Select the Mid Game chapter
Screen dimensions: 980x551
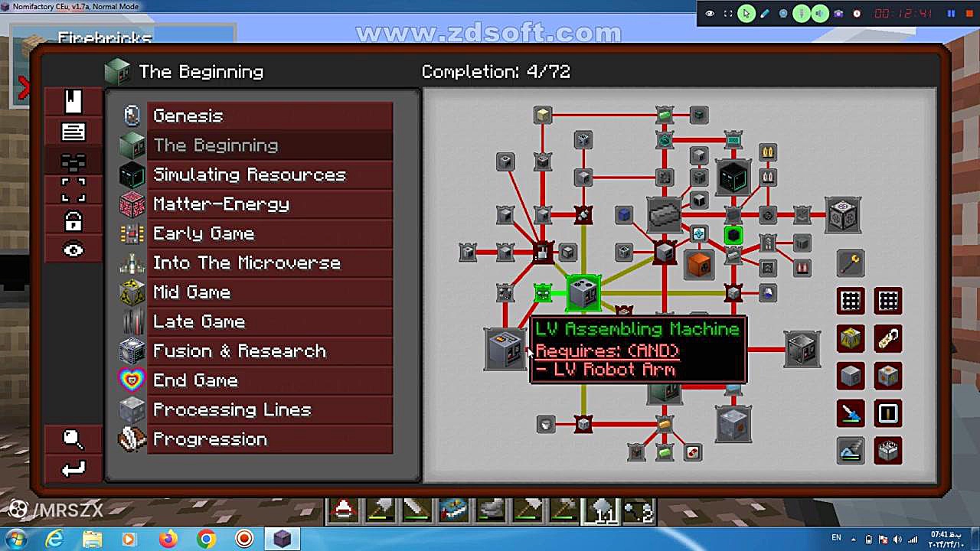[x=269, y=292]
